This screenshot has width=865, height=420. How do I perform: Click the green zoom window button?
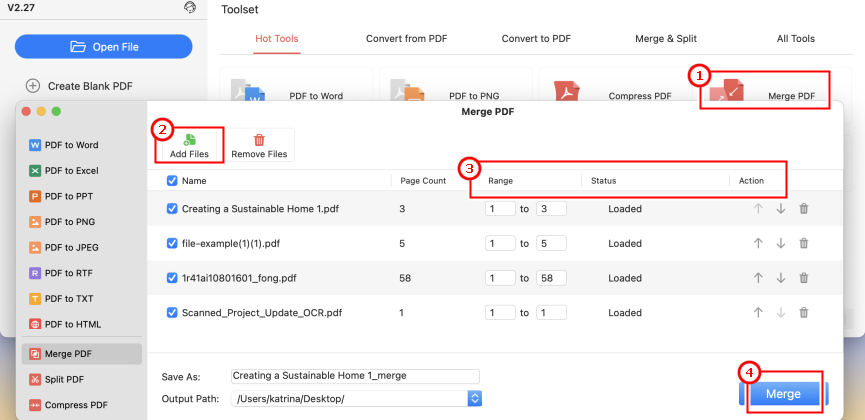(x=56, y=111)
